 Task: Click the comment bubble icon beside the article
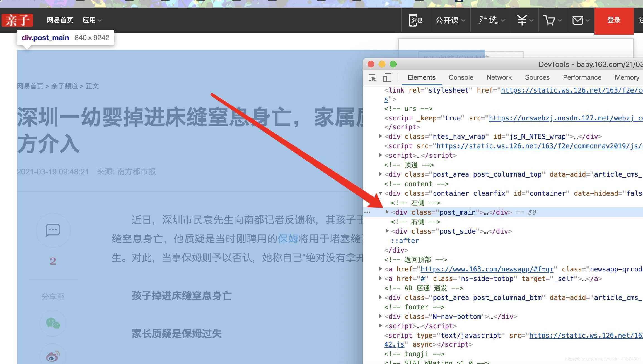(53, 230)
